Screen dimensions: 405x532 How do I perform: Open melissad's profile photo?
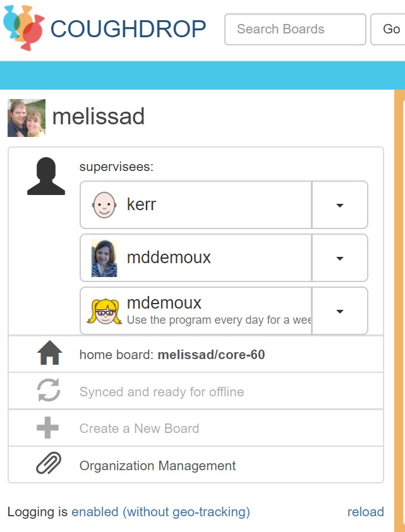[27, 118]
